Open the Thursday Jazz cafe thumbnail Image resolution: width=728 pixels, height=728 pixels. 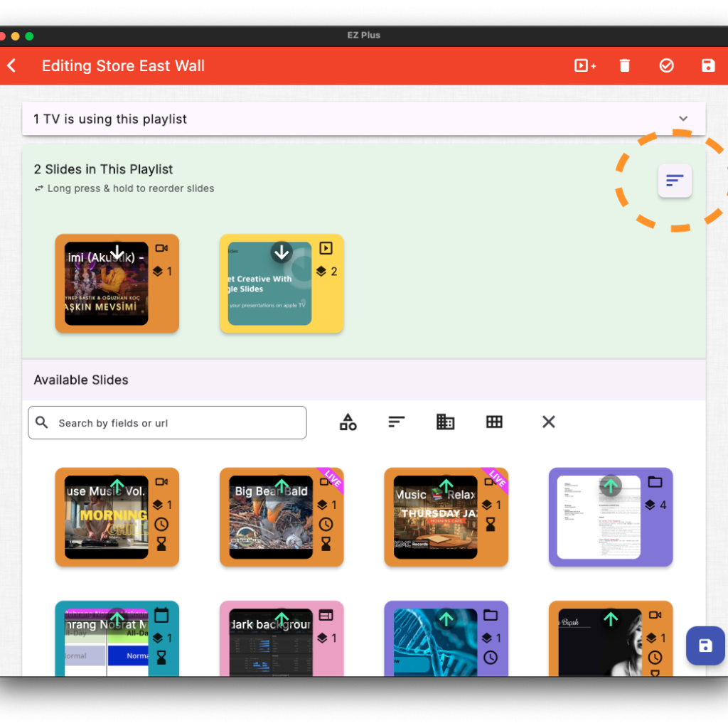click(436, 518)
